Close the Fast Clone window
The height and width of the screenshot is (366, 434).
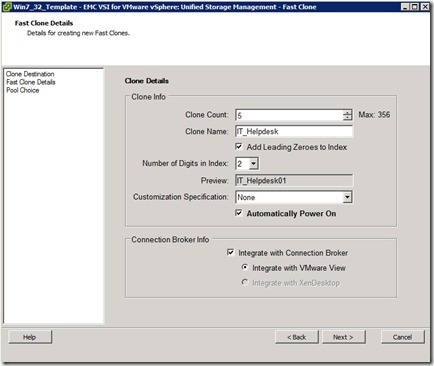(x=425, y=7)
